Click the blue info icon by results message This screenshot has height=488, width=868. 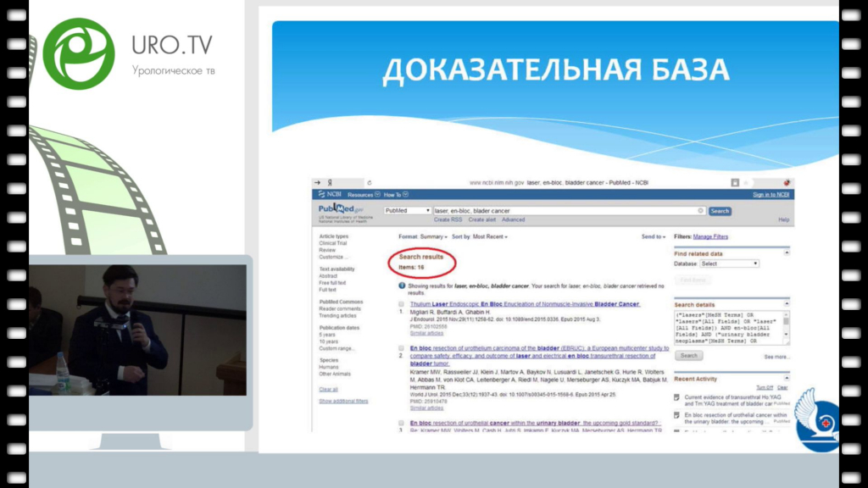(402, 287)
